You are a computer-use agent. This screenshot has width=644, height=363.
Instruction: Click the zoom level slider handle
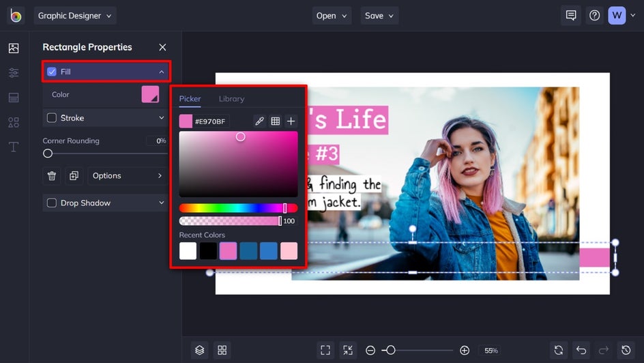(391, 350)
